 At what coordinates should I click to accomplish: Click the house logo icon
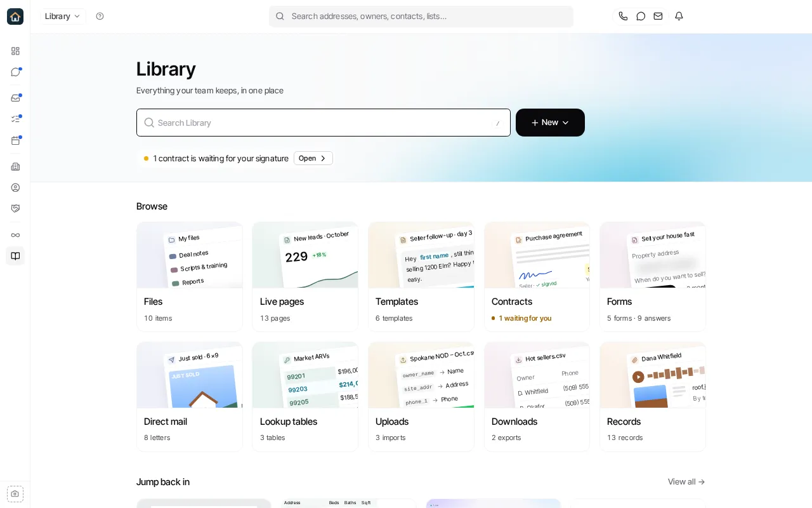tap(15, 17)
